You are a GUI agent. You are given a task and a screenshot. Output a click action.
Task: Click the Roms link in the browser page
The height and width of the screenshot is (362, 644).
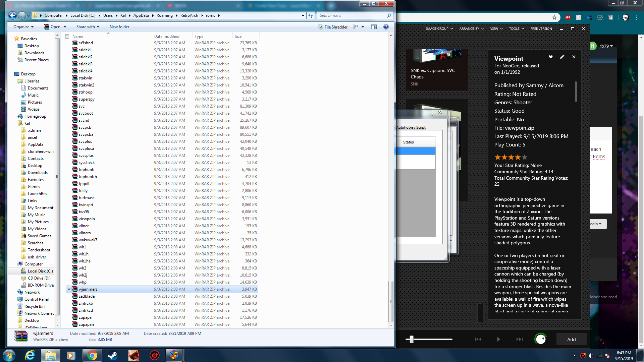point(599,157)
